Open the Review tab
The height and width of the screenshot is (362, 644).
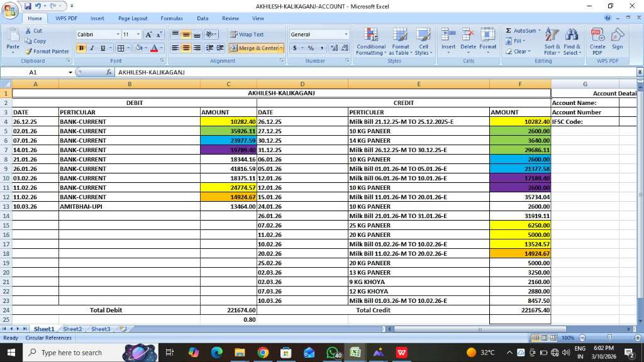click(x=230, y=18)
